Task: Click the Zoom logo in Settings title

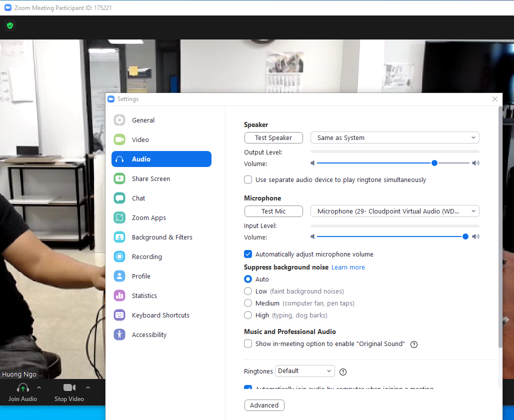Action: click(x=111, y=99)
